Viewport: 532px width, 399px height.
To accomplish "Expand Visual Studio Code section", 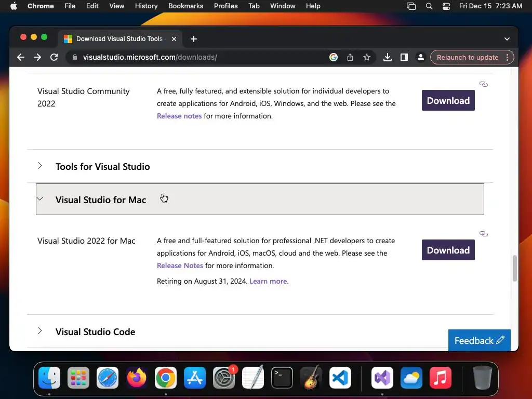I will click(x=260, y=331).
